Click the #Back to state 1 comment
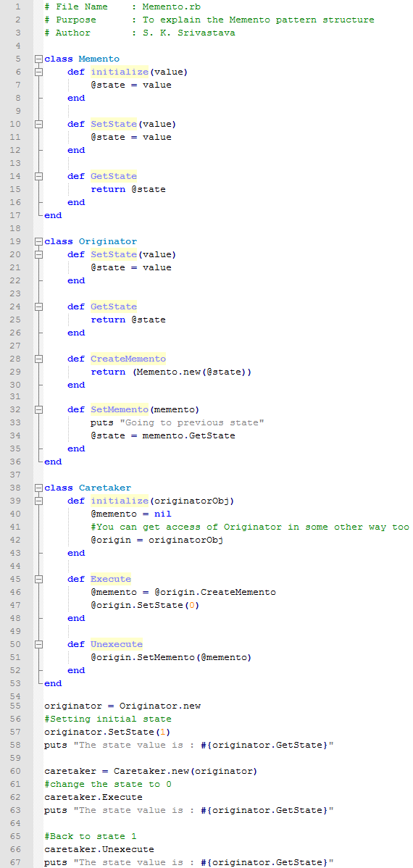This screenshot has width=413, height=868. point(91,836)
